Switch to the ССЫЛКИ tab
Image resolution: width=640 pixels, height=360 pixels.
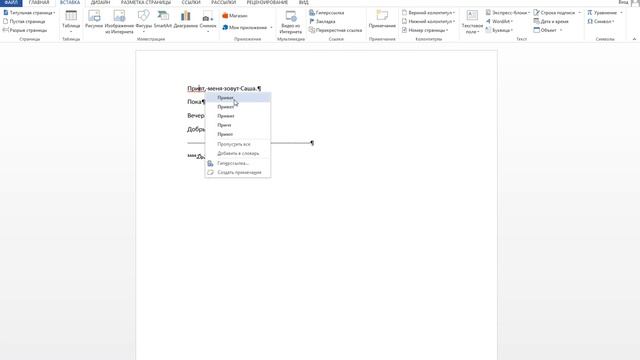point(191,2)
